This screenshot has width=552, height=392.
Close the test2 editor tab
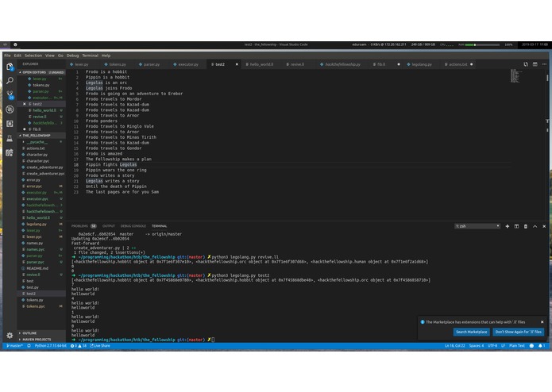pos(237,64)
